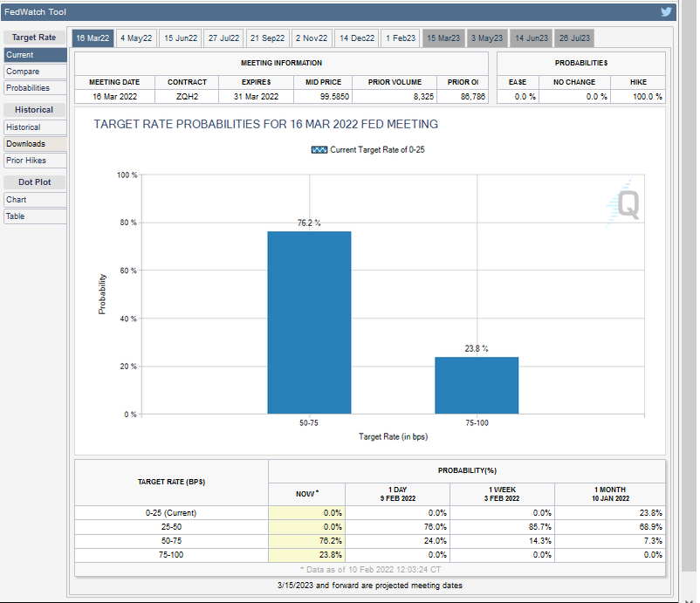Click the 50-75 probability bar
Image resolution: width=700 pixels, height=603 pixels.
tap(309, 322)
